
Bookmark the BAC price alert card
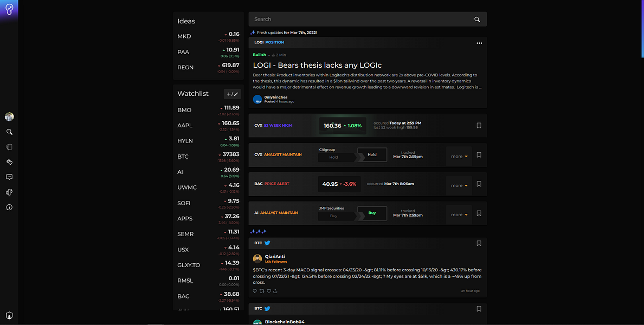(479, 184)
